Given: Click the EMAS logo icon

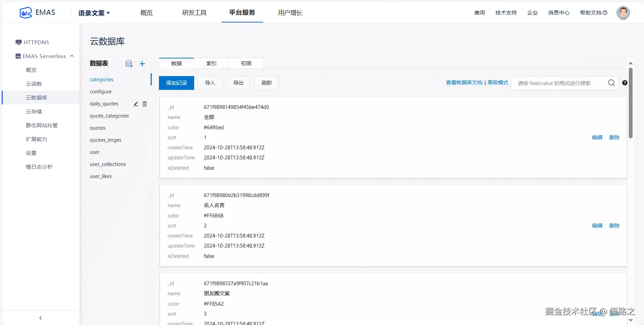Looking at the screenshot, I should (26, 13).
